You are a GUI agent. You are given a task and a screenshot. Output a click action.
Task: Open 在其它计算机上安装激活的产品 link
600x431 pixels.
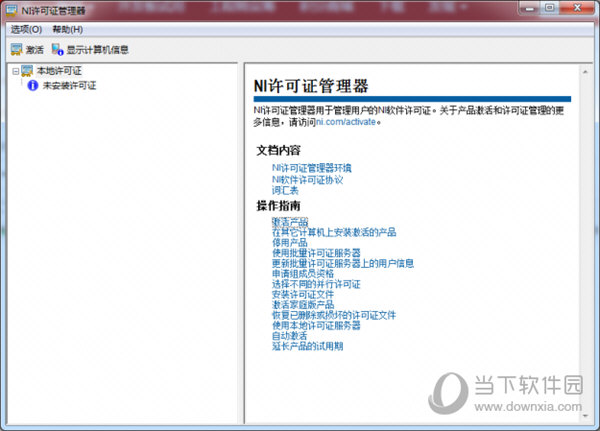[334, 232]
